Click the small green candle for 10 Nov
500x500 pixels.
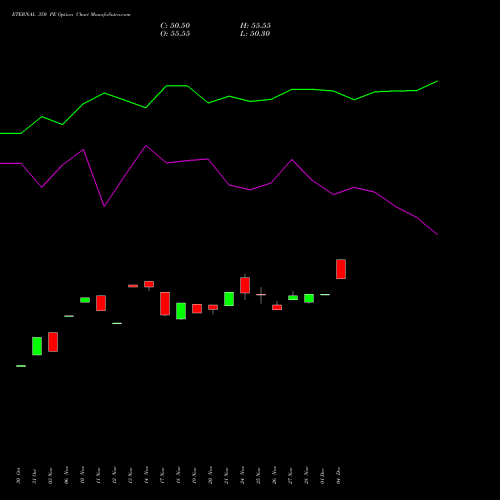point(85,300)
